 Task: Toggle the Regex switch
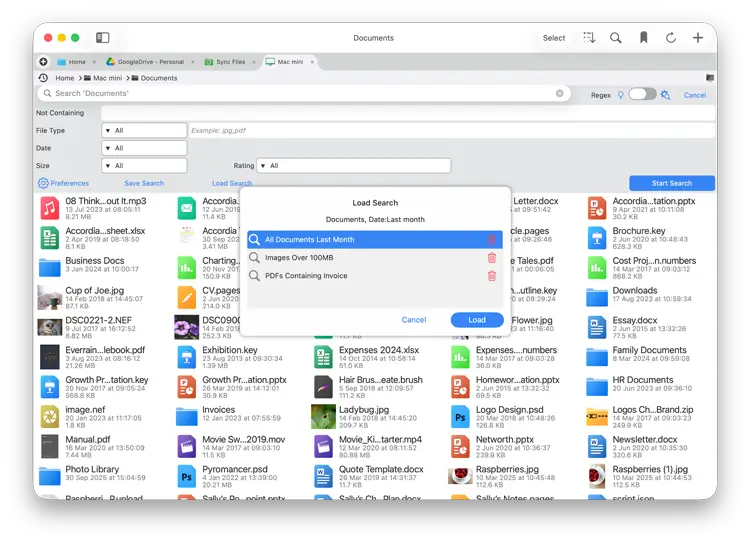(x=642, y=94)
